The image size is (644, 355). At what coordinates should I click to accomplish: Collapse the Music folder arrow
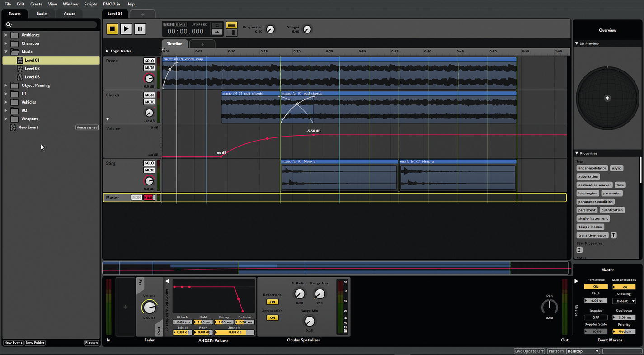click(6, 52)
